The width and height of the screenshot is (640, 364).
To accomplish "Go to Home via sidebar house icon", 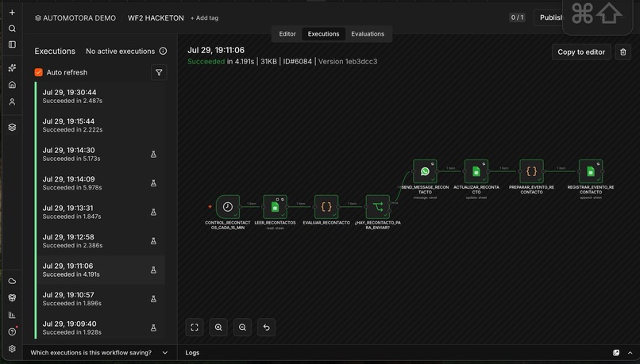I will pos(12,84).
